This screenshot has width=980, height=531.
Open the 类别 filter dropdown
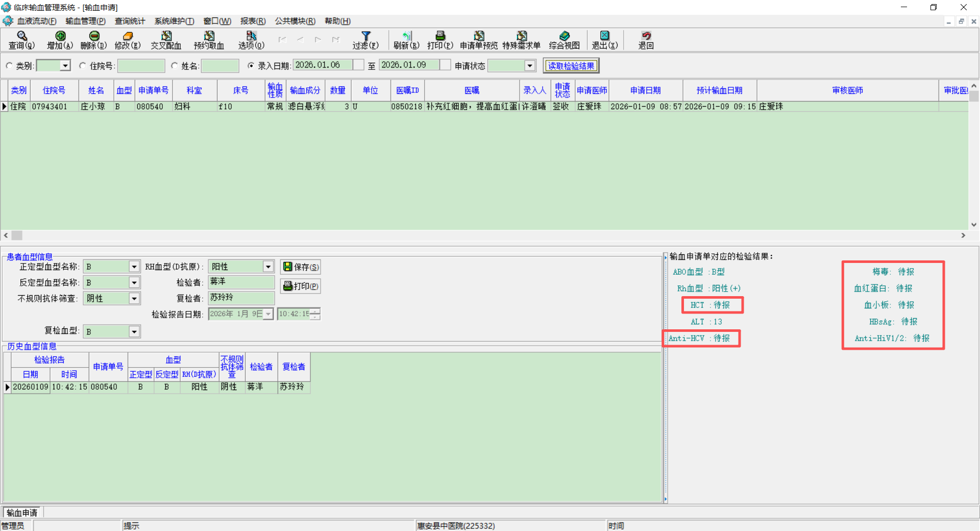pos(65,66)
